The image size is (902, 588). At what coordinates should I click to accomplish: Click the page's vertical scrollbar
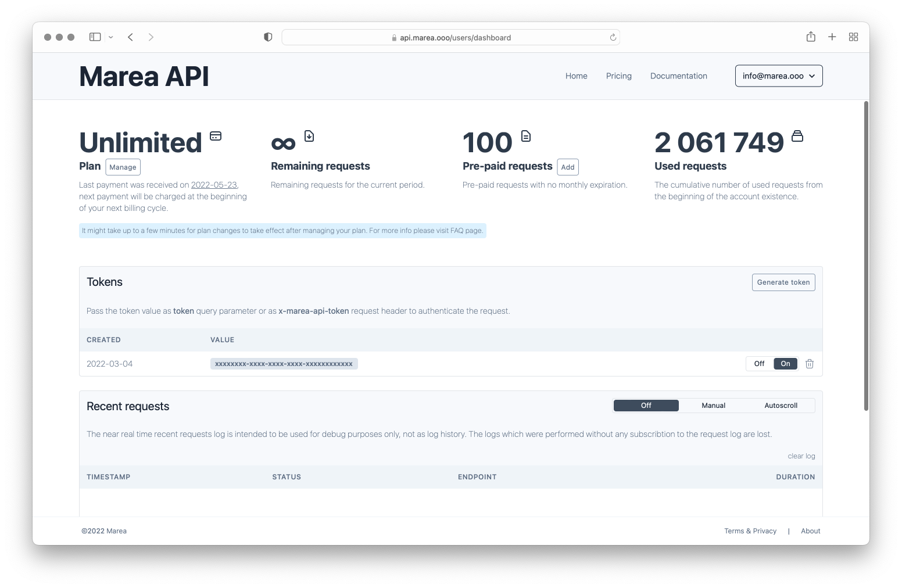coord(866,256)
